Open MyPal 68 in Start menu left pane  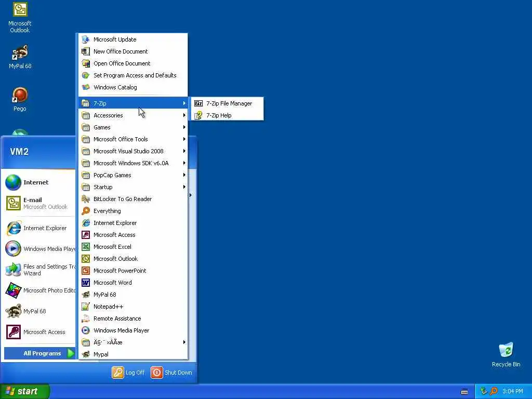(39, 311)
